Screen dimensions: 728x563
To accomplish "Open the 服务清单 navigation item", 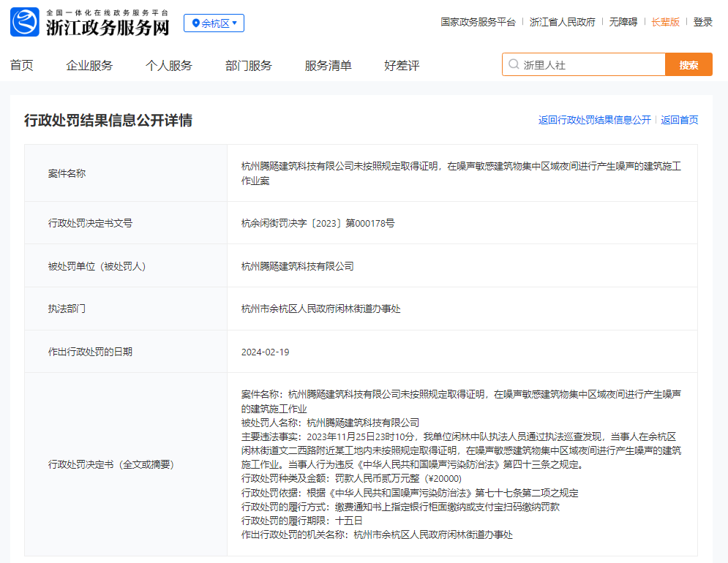I will 329,66.
